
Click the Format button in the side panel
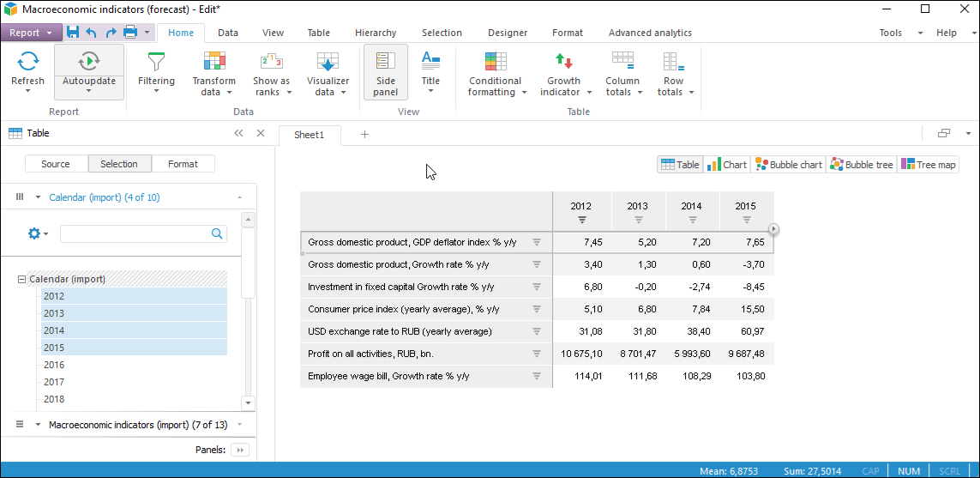point(183,164)
